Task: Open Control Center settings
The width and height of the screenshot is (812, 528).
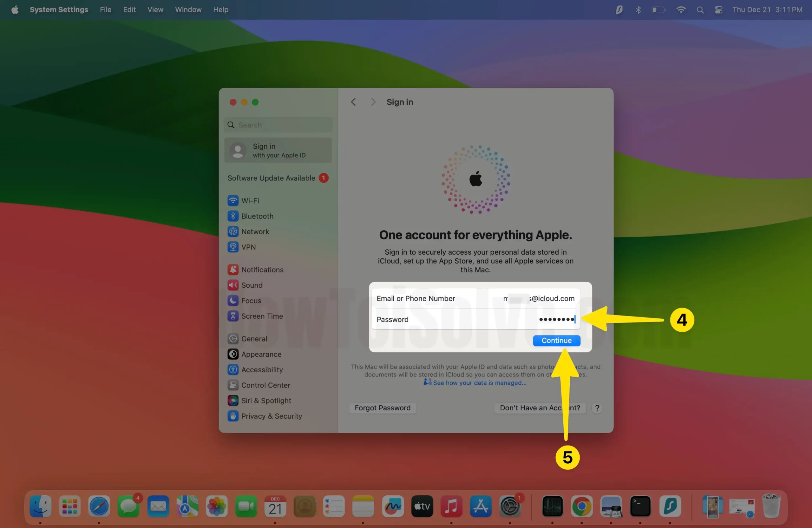Action: [265, 385]
